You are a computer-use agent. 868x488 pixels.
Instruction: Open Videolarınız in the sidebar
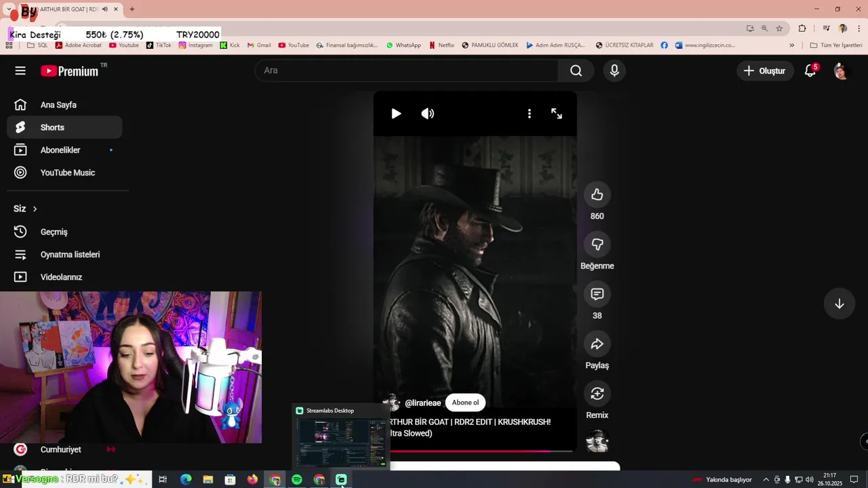coord(64,277)
